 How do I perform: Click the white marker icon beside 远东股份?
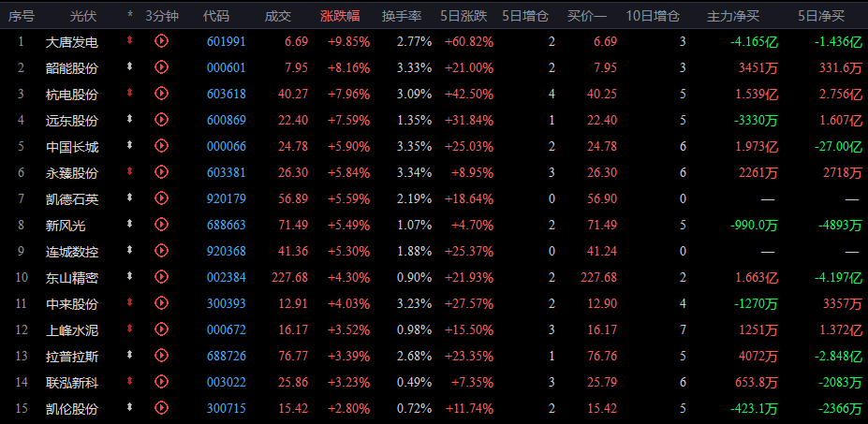tap(129, 119)
